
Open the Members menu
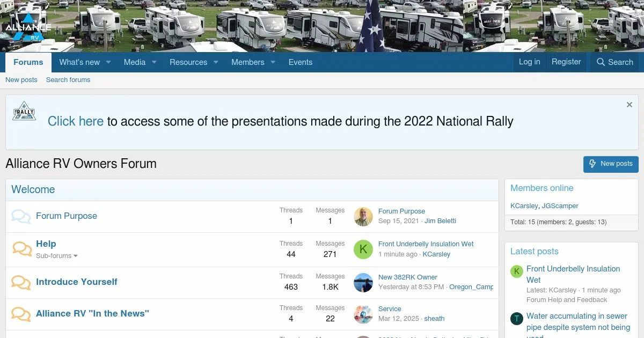[x=248, y=62]
